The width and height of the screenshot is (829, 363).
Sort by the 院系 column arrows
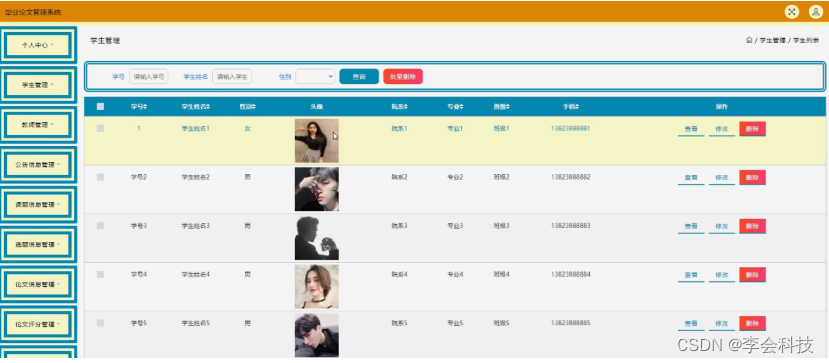click(x=406, y=107)
